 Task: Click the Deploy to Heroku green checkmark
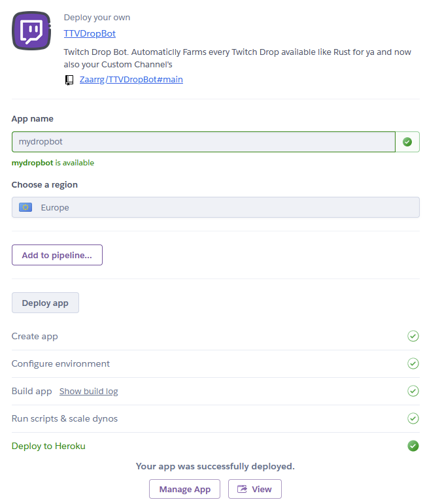click(413, 446)
